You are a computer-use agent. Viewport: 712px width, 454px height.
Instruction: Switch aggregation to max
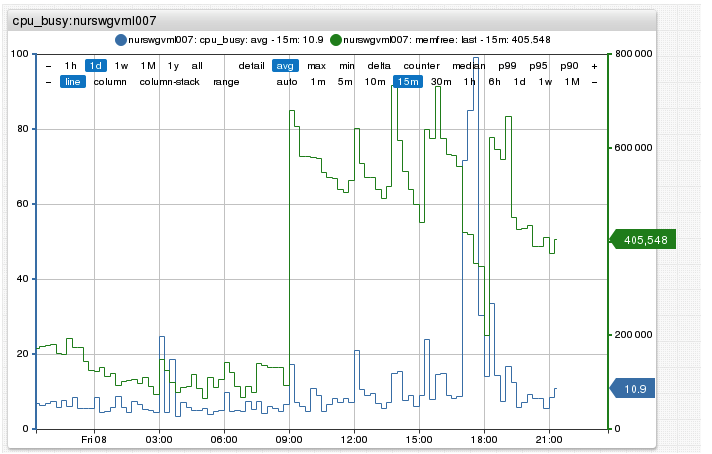pyautogui.click(x=316, y=66)
